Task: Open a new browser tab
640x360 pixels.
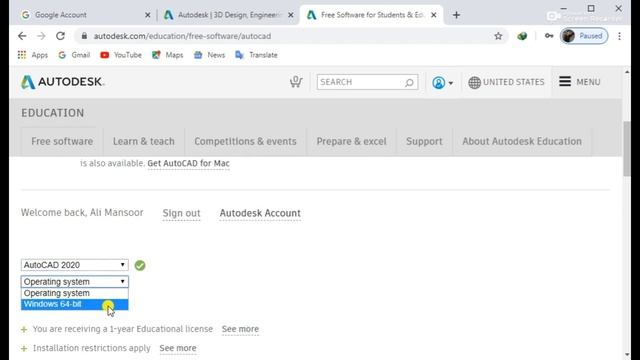Action: (x=456, y=15)
